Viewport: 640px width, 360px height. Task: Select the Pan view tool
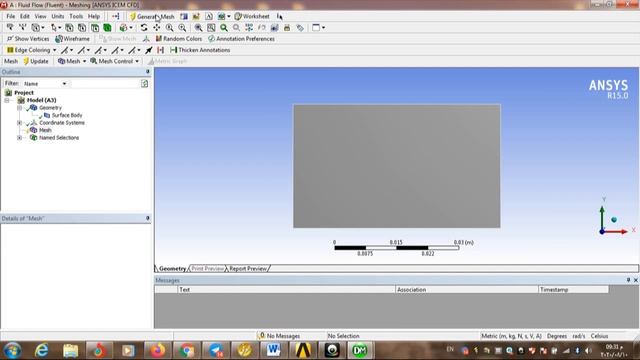pyautogui.click(x=156, y=28)
